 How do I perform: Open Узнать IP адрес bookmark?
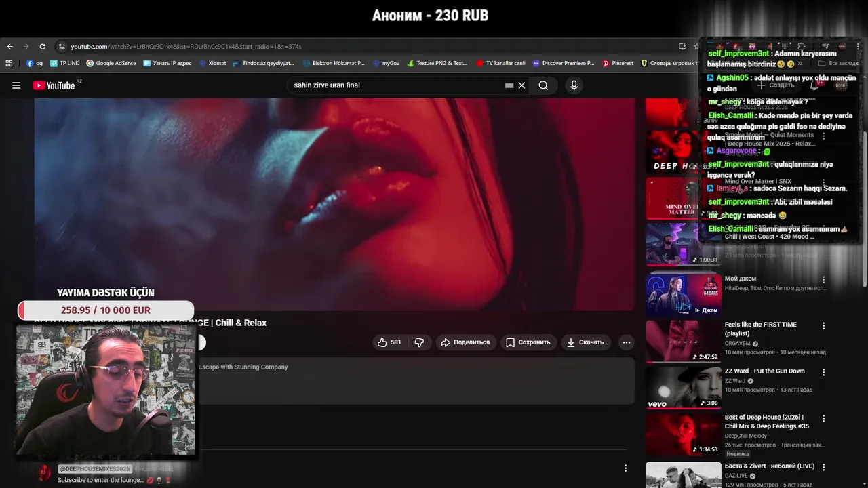[x=167, y=63]
